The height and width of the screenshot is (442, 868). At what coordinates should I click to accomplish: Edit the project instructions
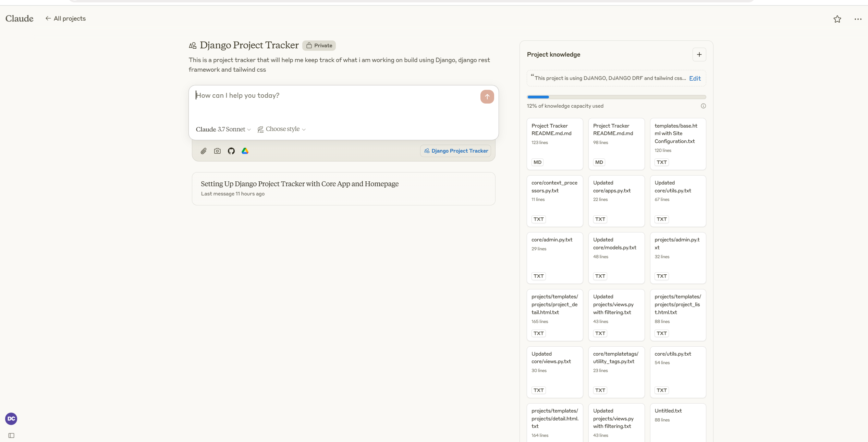(695, 79)
